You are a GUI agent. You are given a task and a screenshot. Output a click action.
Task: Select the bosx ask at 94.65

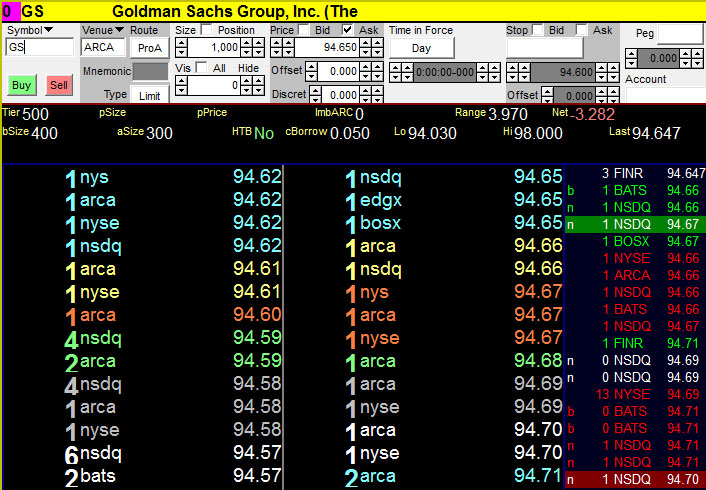(x=424, y=223)
